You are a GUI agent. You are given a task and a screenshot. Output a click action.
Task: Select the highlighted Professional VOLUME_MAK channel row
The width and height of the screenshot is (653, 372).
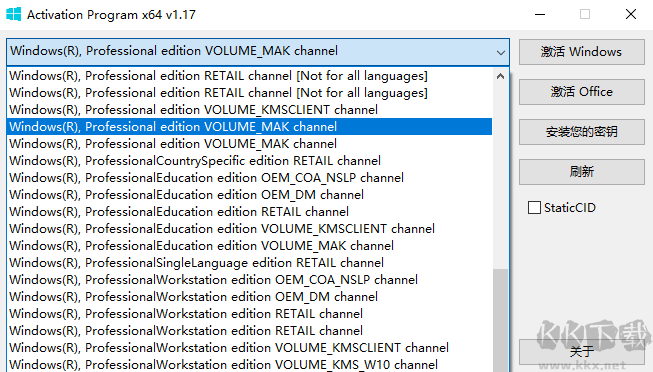point(249,127)
